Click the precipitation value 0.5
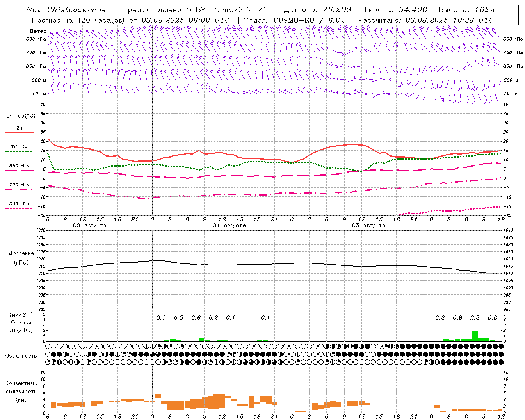Screen dimensions: 525x420 (178, 318)
